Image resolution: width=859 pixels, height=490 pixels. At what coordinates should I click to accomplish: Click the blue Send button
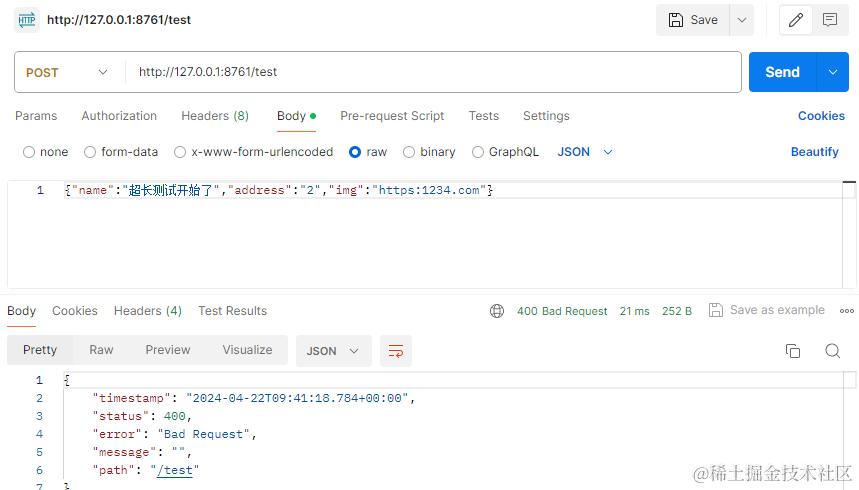coord(782,72)
